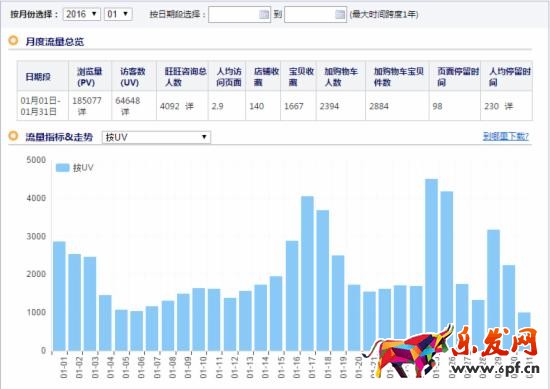Open 详 details next to 4092
Screen dimensions: 550x389
pos(189,106)
